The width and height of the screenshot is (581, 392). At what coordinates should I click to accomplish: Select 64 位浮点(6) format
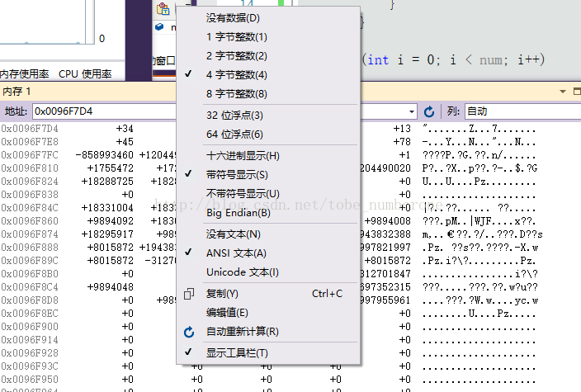click(x=267, y=135)
